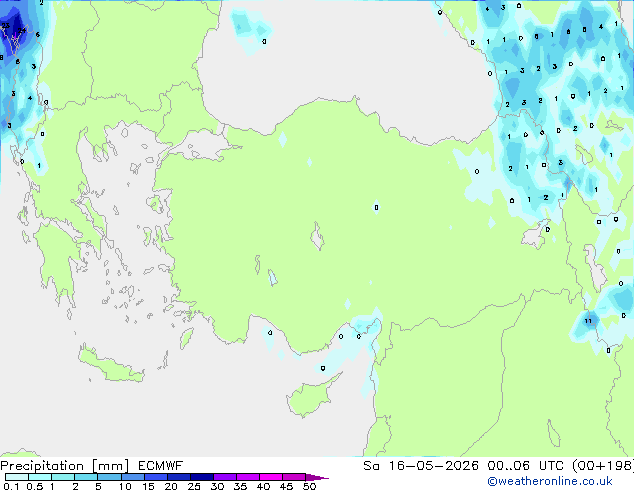Click the '11' precipitation value on map
Viewport: 634px width, 490px height.
point(588,321)
